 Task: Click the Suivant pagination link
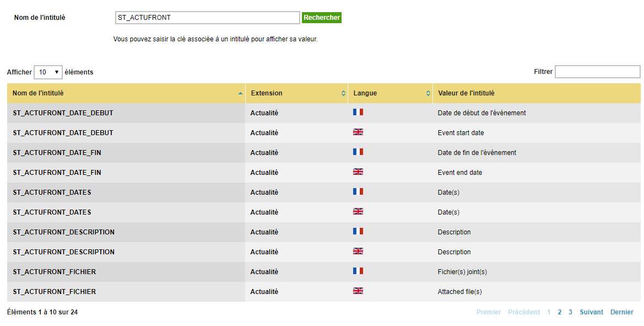click(x=592, y=312)
